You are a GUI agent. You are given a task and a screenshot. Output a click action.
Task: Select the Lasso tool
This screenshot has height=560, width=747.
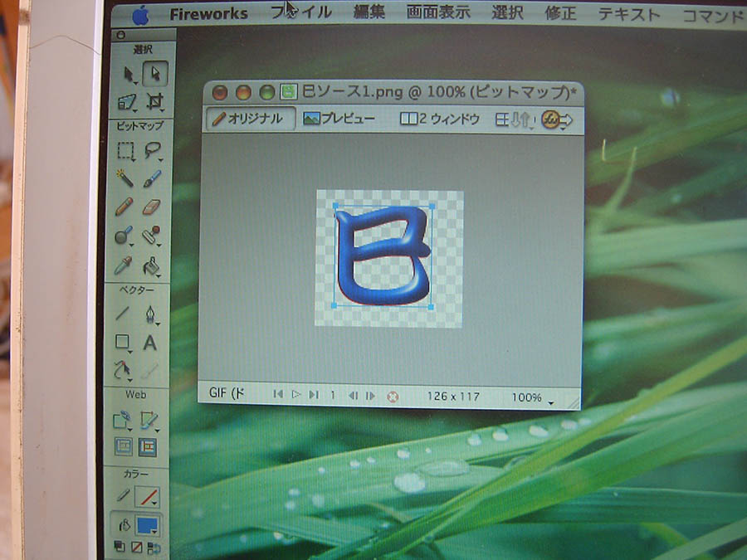(x=153, y=150)
